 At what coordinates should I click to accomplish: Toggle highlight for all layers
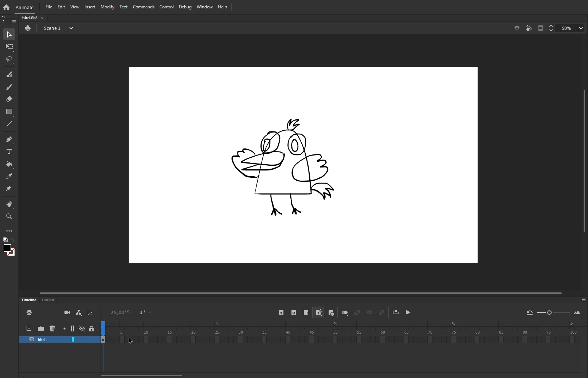pos(64,328)
